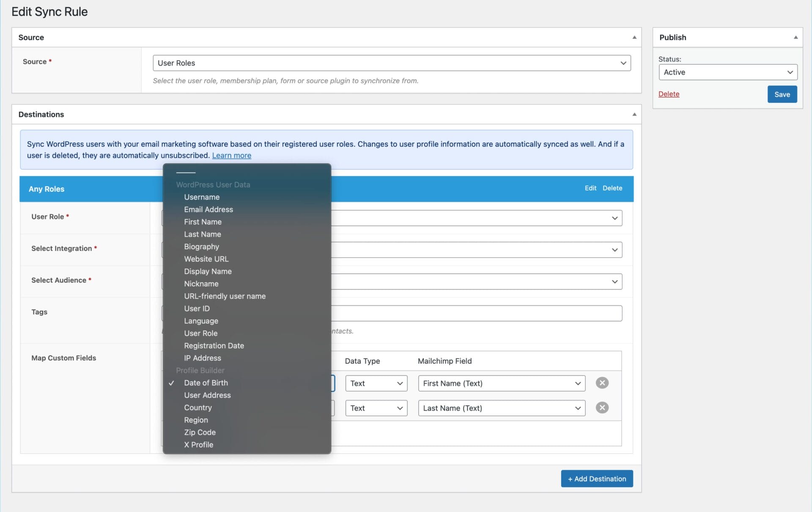Open the Last Name (Text) Mailchimp field dropdown
812x512 pixels.
pyautogui.click(x=502, y=408)
